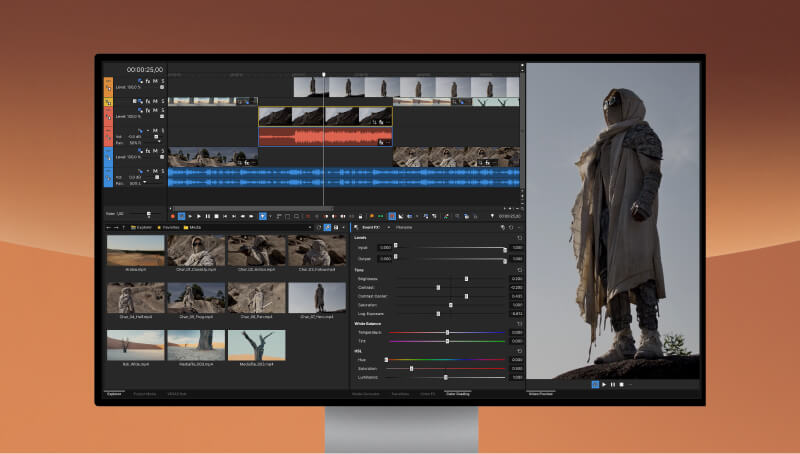The width and height of the screenshot is (800, 454).
Task: Select the dead tree teal sky thumbnail
Action: click(x=257, y=345)
